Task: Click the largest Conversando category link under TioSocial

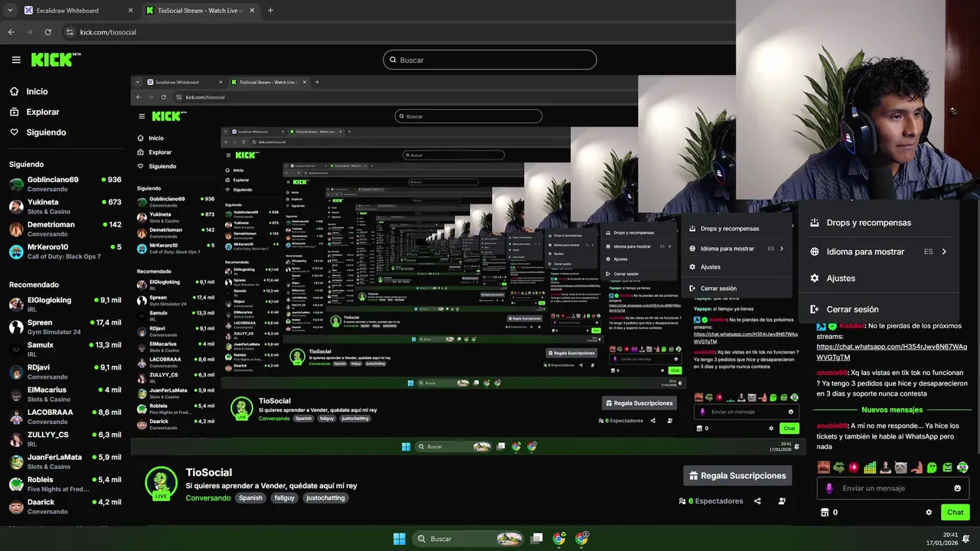Action: coord(207,498)
